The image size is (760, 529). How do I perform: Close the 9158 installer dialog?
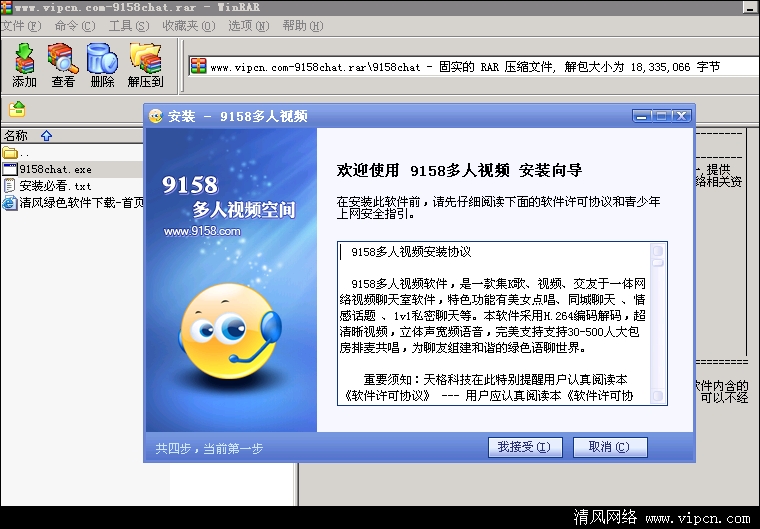click(681, 116)
